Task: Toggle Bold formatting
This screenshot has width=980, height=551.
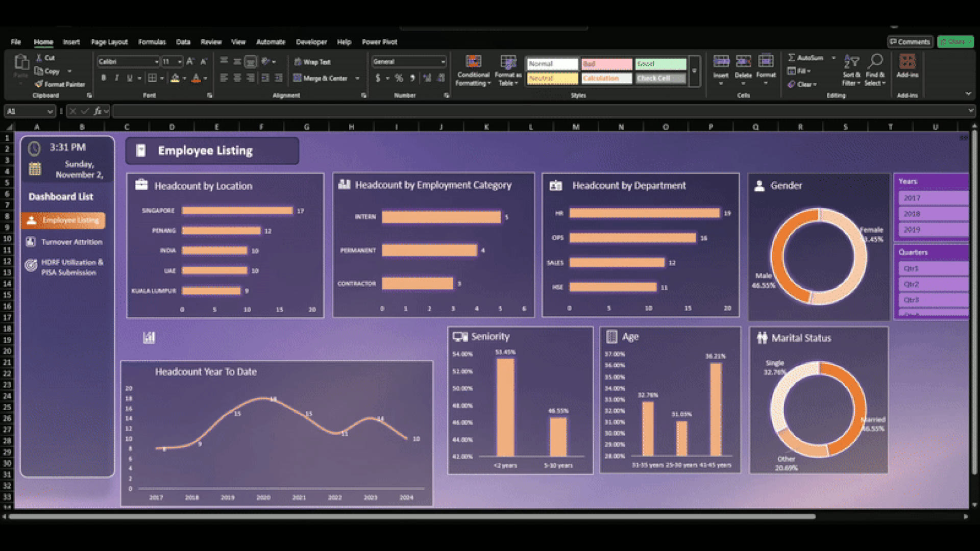Action: point(104,78)
